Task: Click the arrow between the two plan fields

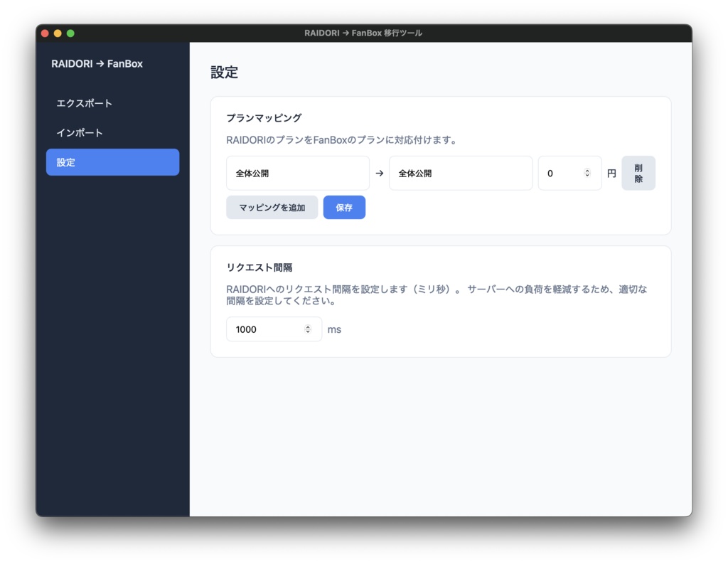Action: (379, 173)
